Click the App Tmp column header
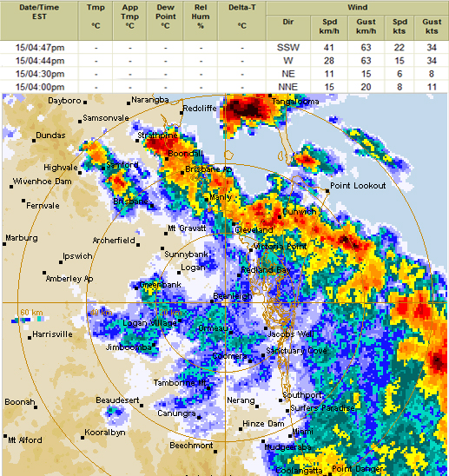 130,20
